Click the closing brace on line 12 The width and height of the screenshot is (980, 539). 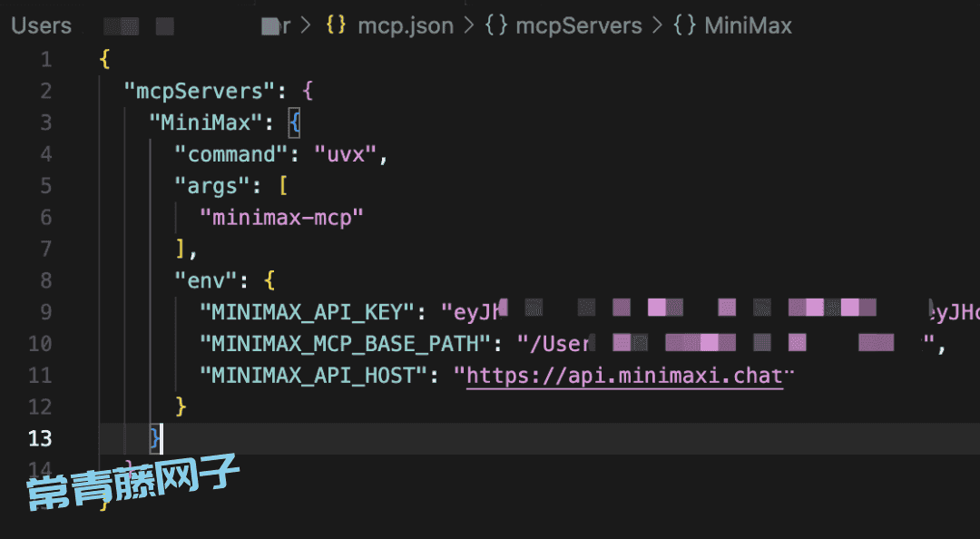tap(181, 407)
